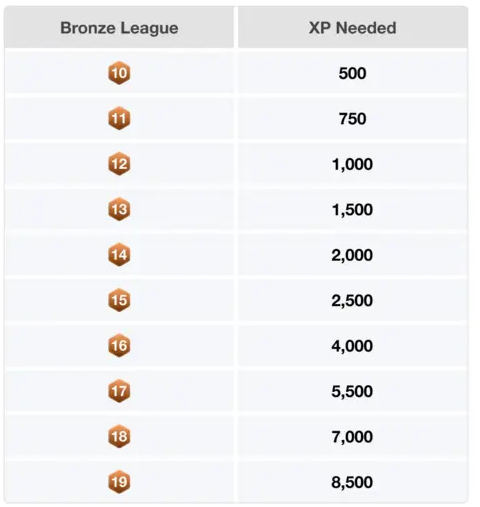Select the 2,500 XP cell
This screenshot has height=507, width=480.
353,300
